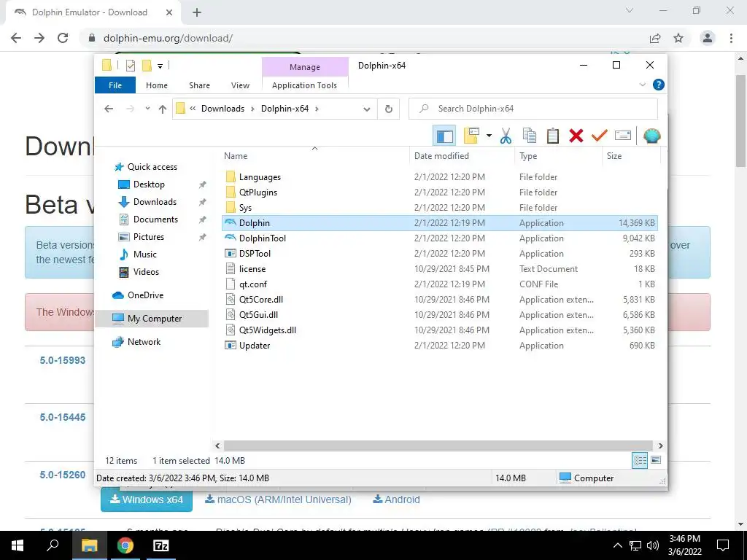Click the Rename icon in Explorer toolbar

click(623, 136)
